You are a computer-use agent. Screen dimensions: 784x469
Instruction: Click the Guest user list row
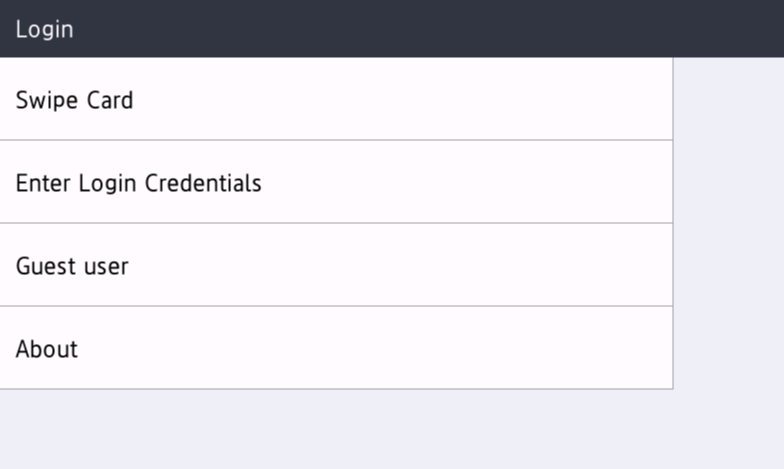point(400,265)
